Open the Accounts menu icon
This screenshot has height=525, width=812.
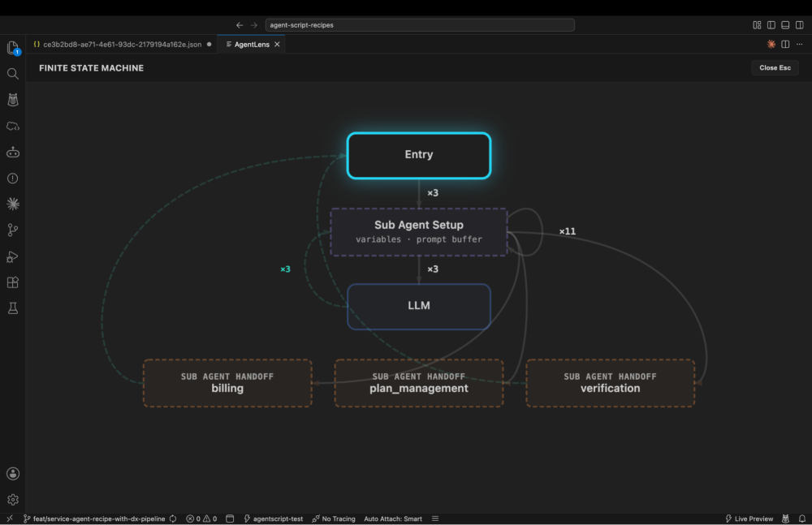(13, 474)
